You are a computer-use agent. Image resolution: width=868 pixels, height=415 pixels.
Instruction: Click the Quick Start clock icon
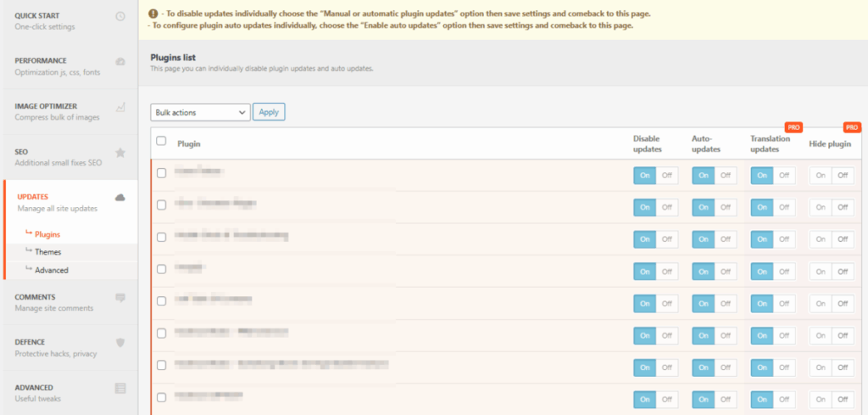coord(120,16)
